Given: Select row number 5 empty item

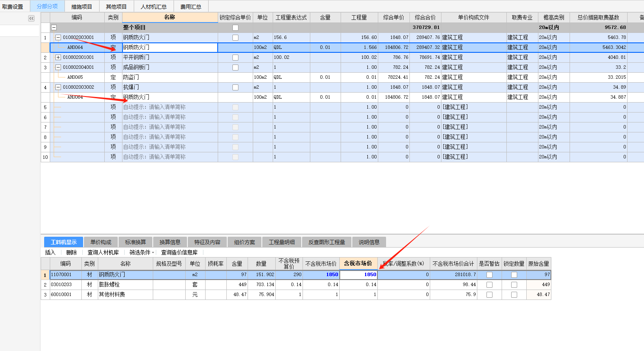Looking at the screenshot, I should click(x=45, y=107).
